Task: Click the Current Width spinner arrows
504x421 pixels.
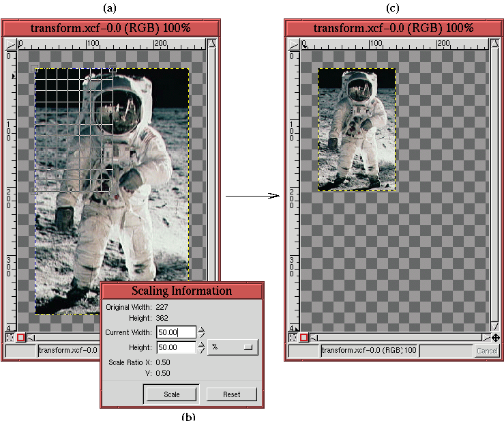Action: 202,332
